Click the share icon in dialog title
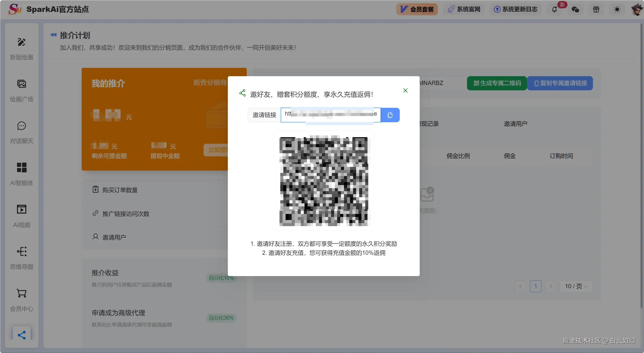This screenshot has height=353, width=644. click(x=242, y=93)
